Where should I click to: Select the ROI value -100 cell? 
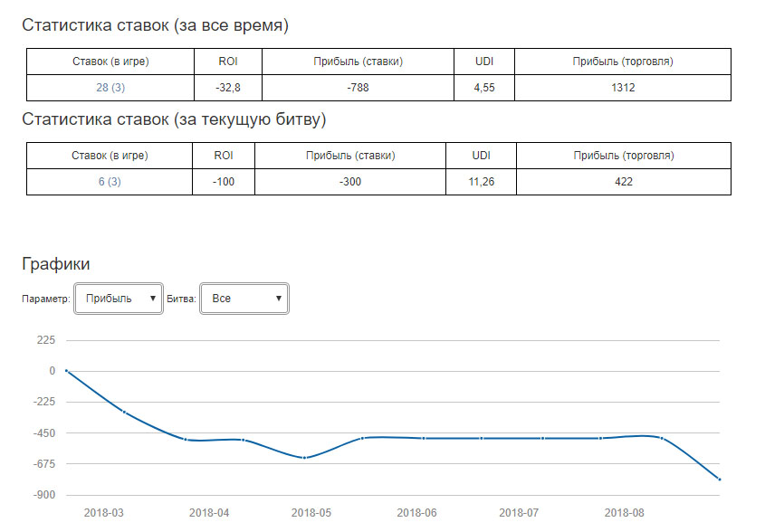(224, 182)
